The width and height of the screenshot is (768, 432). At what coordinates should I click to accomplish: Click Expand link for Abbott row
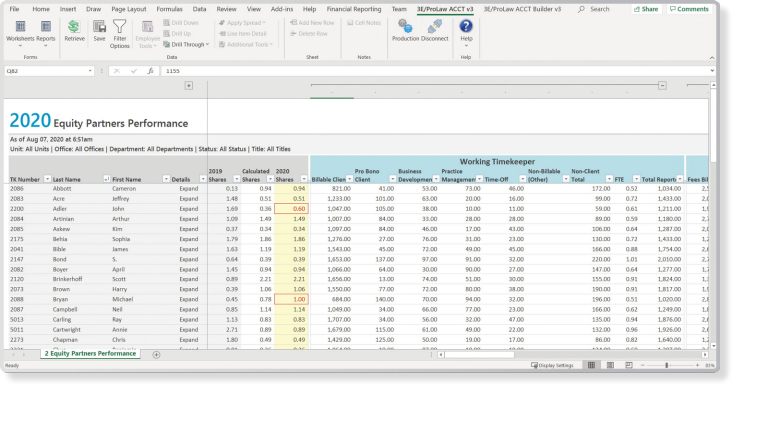pyautogui.click(x=189, y=188)
